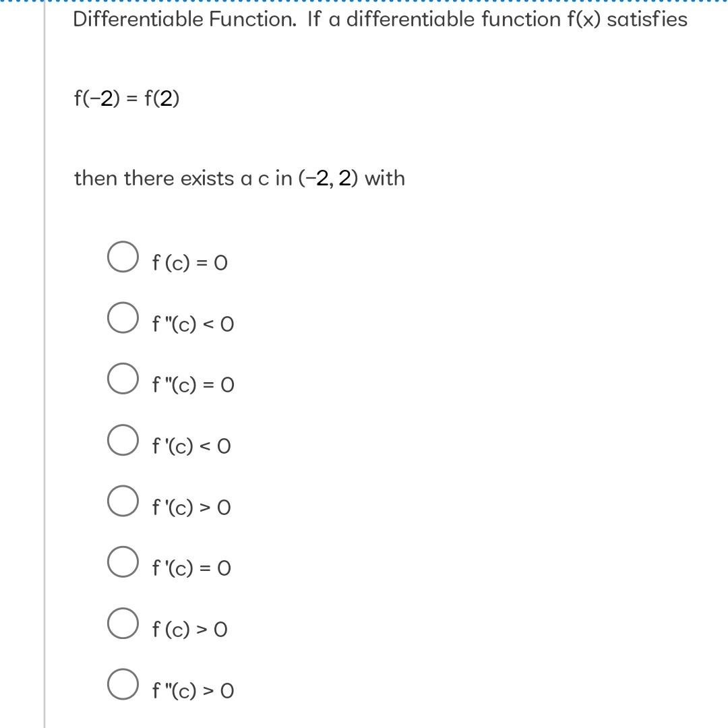Click the label text "f '(c) < 0"
Screen dimensions: 728x728
tap(191, 446)
